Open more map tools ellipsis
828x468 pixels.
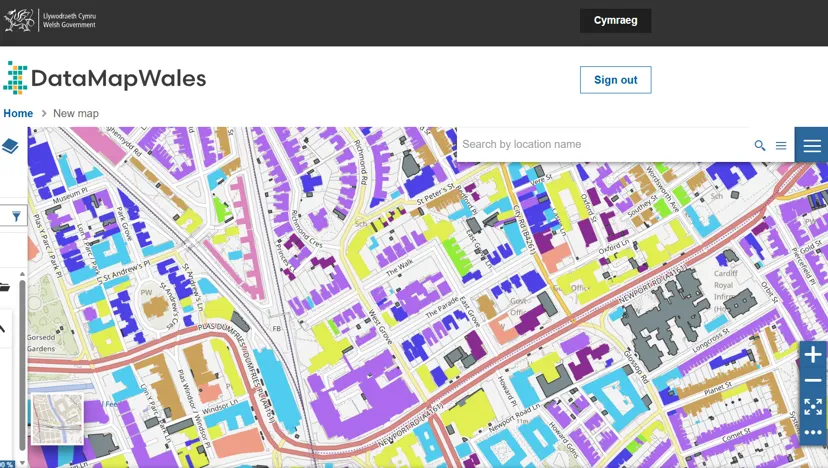[813, 432]
